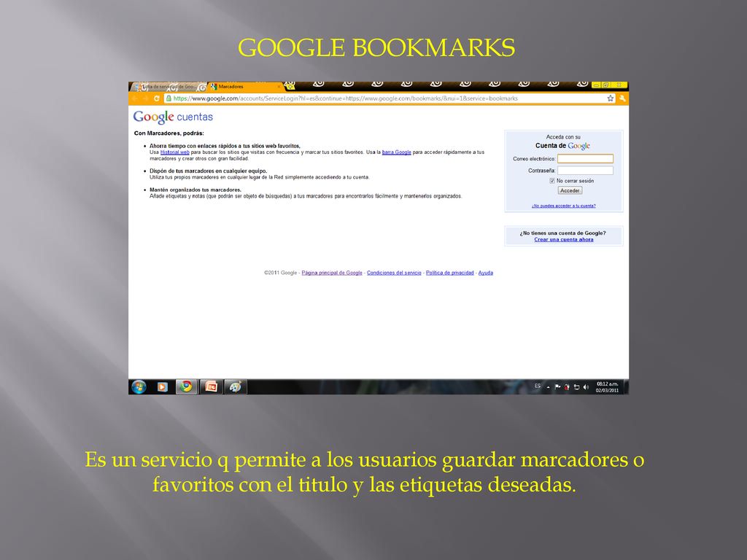Click the network tray icon
Image resolution: width=747 pixels, height=560 pixels.
tap(576, 387)
